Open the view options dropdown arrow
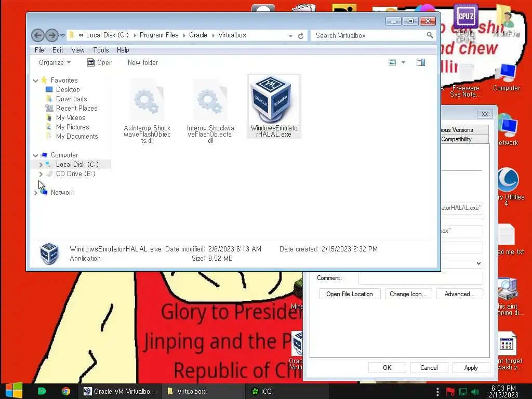This screenshot has height=399, width=532. click(x=403, y=62)
